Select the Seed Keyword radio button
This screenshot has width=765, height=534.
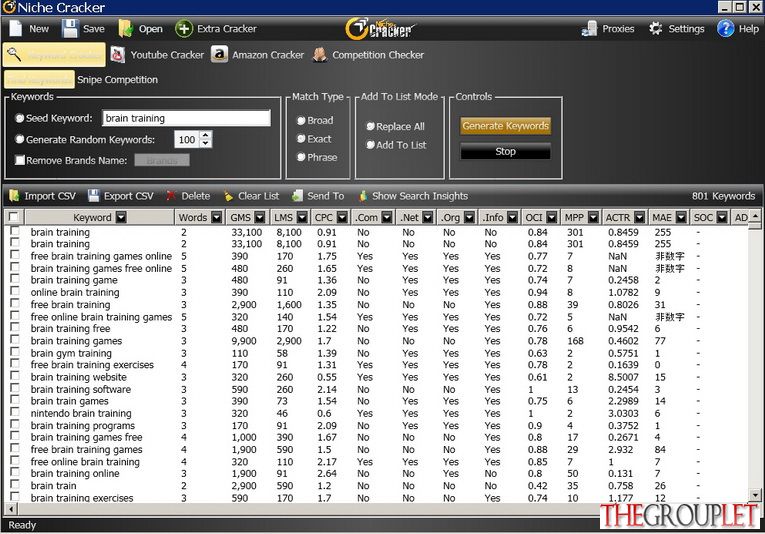[x=20, y=118]
